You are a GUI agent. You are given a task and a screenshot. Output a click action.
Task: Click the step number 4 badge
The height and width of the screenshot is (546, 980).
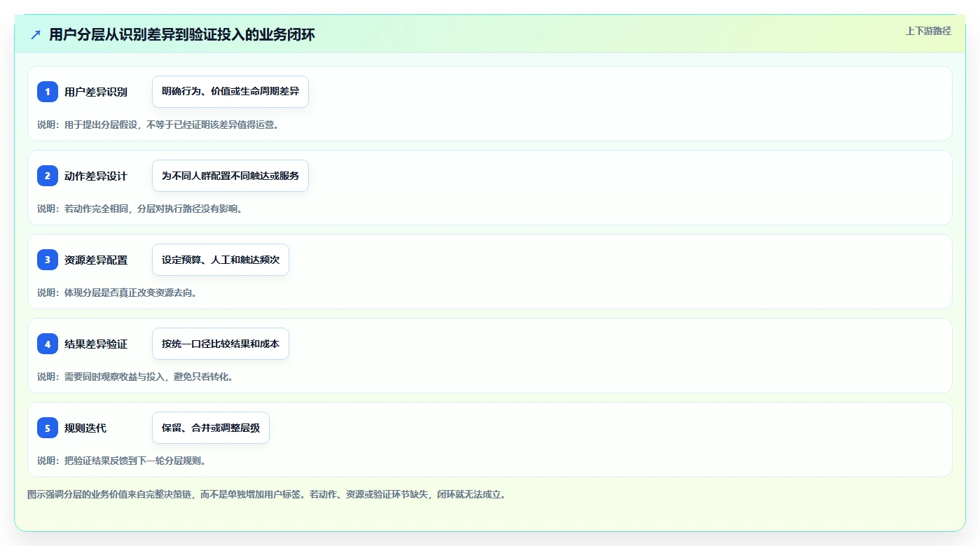click(x=48, y=344)
